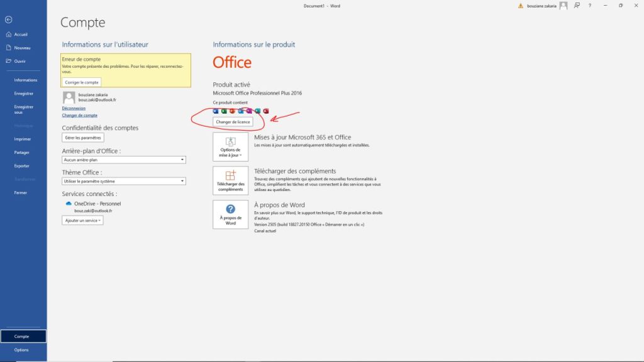Click the green Excel app icon
644x362 pixels.
pos(224,111)
